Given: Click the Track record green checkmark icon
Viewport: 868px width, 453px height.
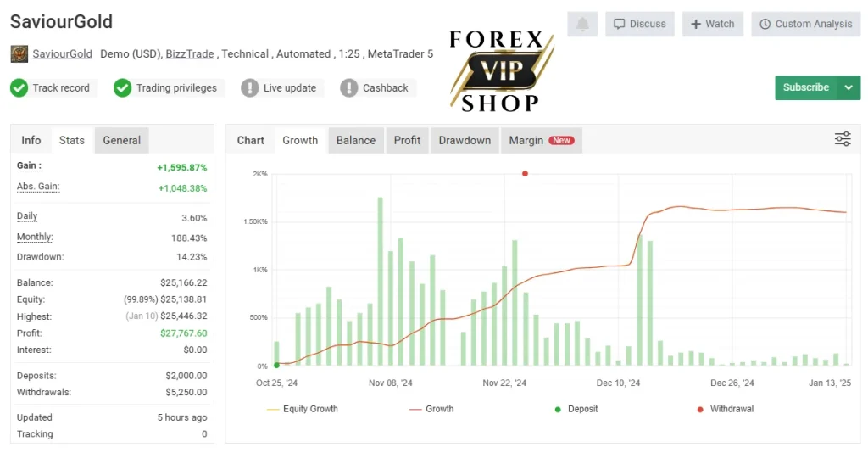Looking at the screenshot, I should 19,87.
